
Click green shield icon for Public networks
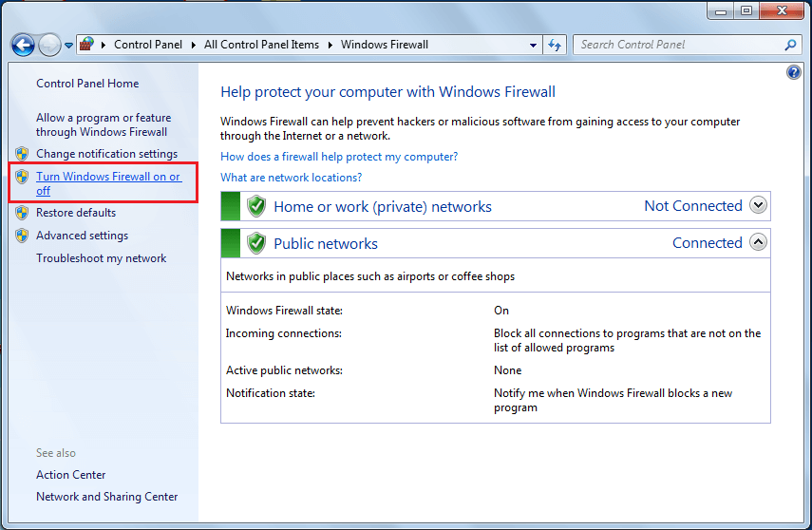coord(255,243)
